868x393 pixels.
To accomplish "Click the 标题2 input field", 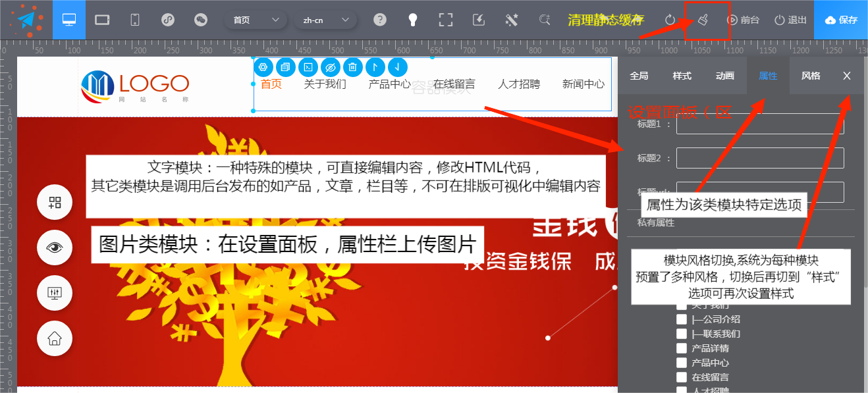I will tap(760, 158).
